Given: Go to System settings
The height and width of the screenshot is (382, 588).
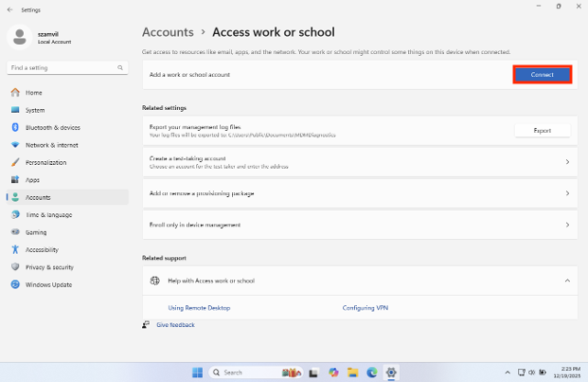Looking at the screenshot, I should click(x=35, y=110).
